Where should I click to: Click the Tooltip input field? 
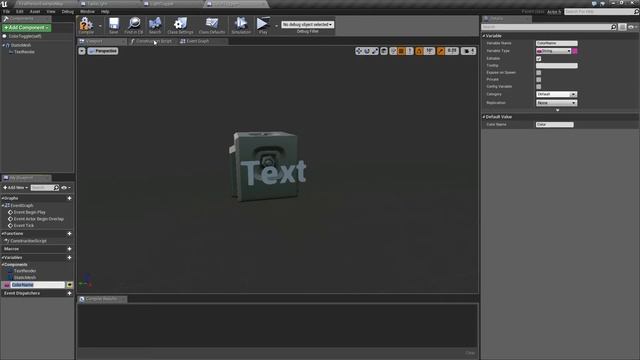point(557,66)
